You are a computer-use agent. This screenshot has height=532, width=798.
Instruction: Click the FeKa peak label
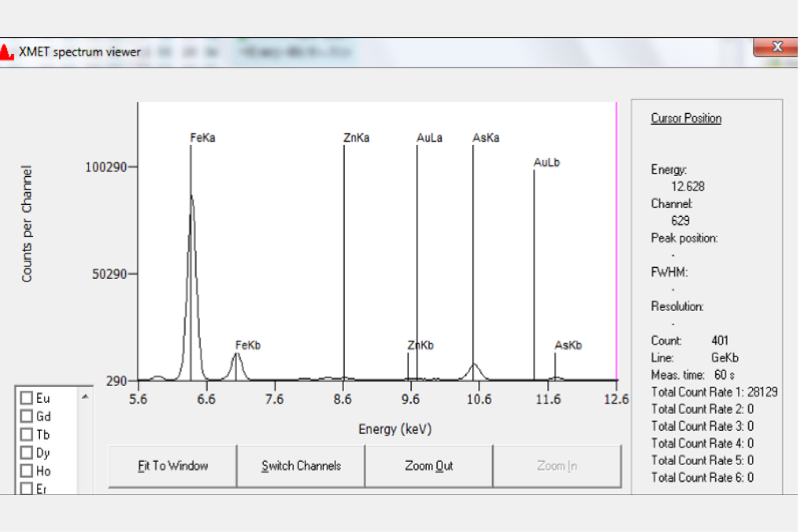click(202, 138)
